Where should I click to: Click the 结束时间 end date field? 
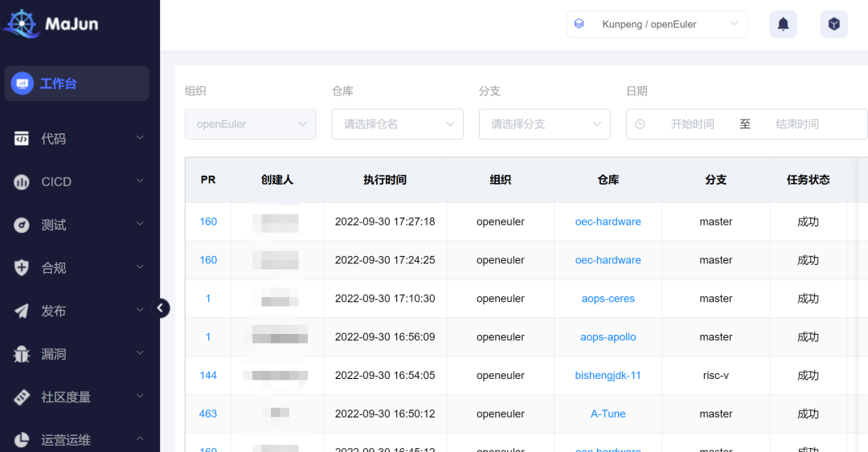tap(797, 124)
